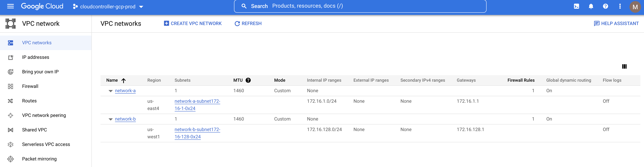
Task: Refresh the VPC networks list
Action: [248, 23]
